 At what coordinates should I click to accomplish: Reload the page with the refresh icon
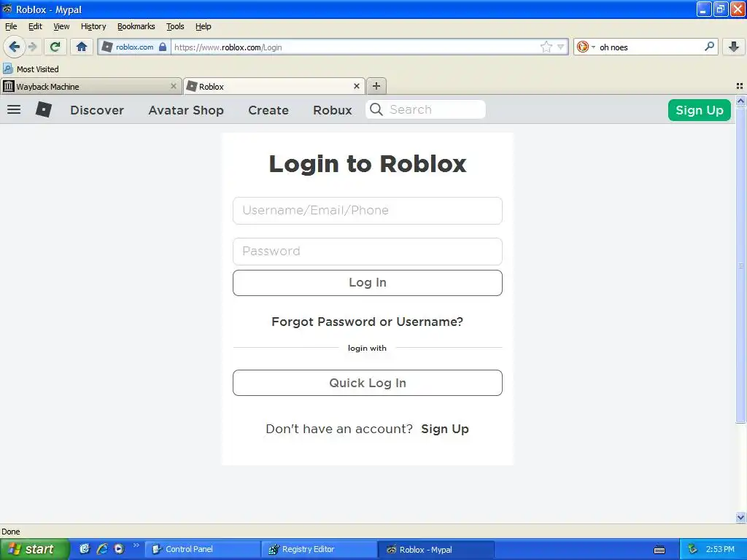click(x=55, y=47)
